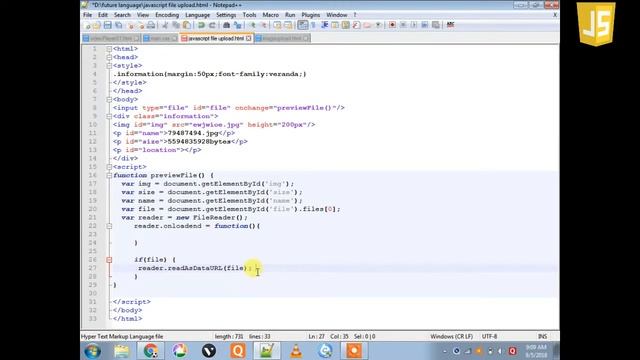
Task: Open Google Chrome from the taskbar
Action: pyautogui.click(x=150, y=351)
